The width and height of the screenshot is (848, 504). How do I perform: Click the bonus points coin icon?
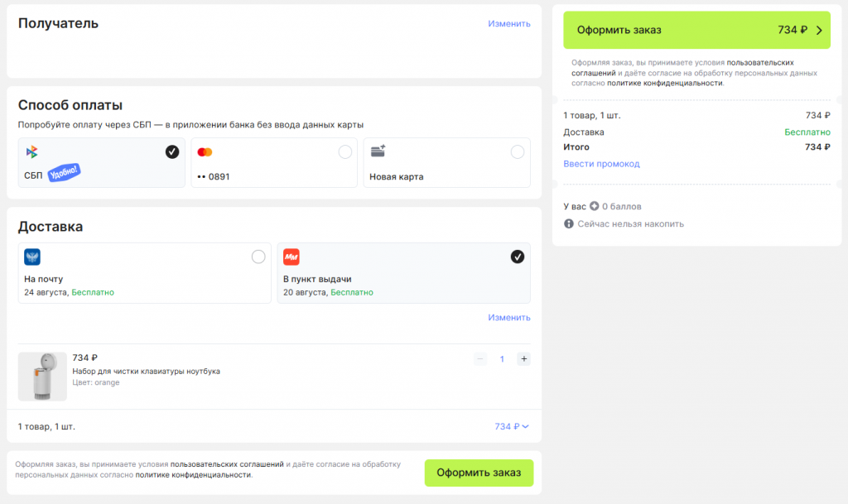(594, 206)
